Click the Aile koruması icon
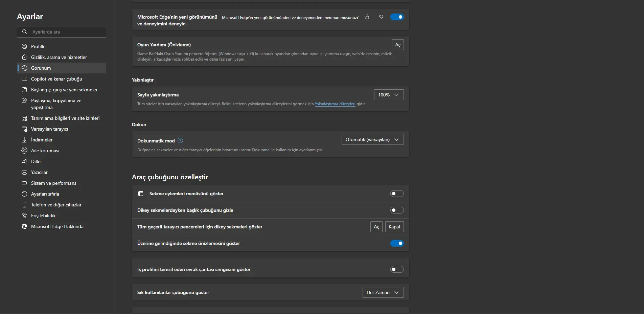 24,151
